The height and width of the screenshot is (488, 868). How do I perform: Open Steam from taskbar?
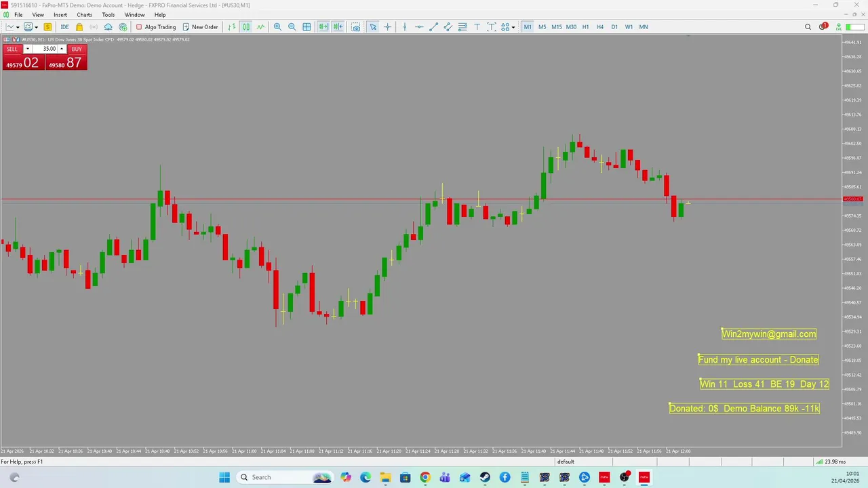[x=485, y=477]
